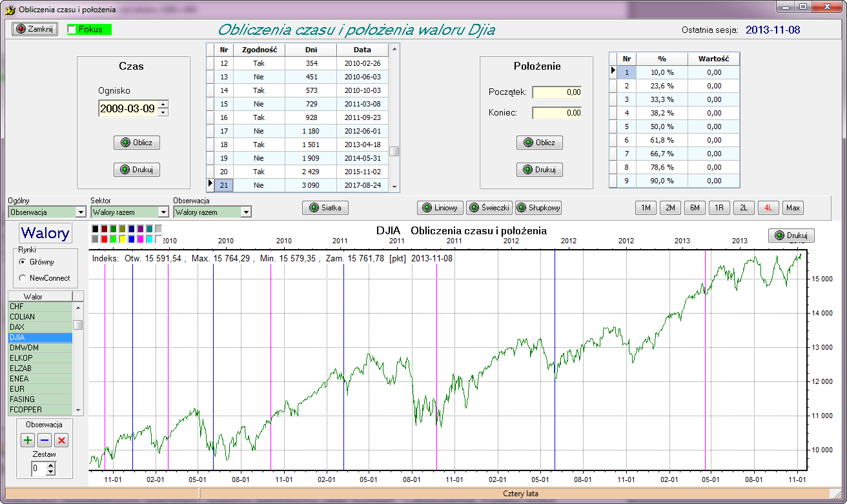Click the blue minus icon under Obserwacja
The height and width of the screenshot is (504, 847).
pos(45,441)
